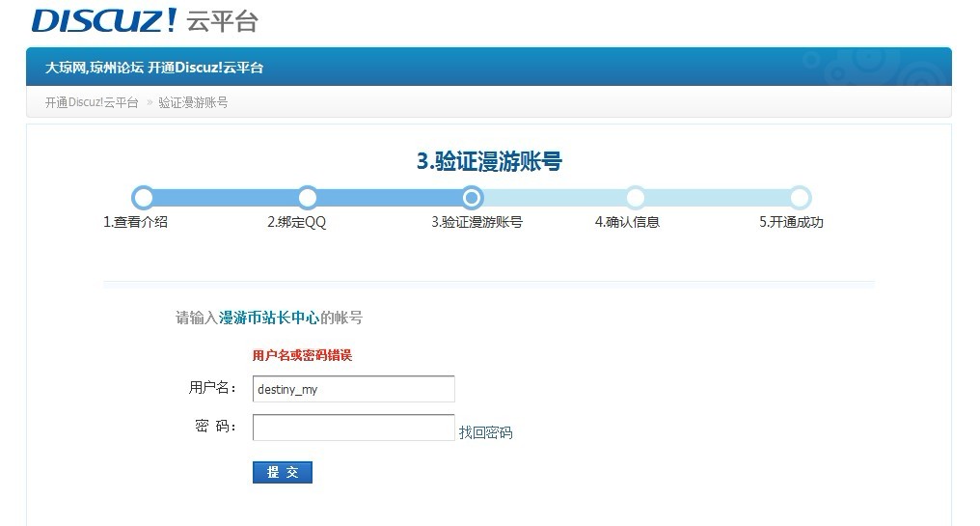Click the 2.绑定QQ step label
Image resolution: width=980 pixels, height=526 pixels.
(x=297, y=222)
